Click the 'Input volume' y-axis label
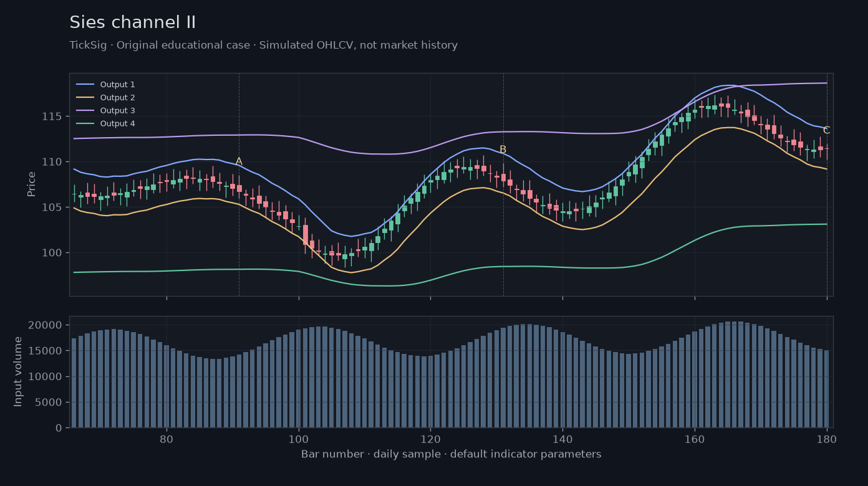 tap(18, 371)
